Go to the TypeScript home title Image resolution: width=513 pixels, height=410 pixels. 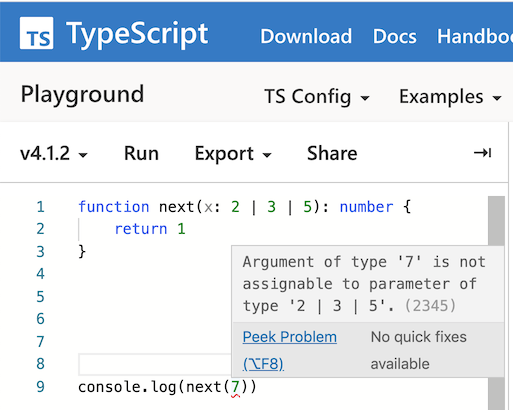(x=137, y=33)
